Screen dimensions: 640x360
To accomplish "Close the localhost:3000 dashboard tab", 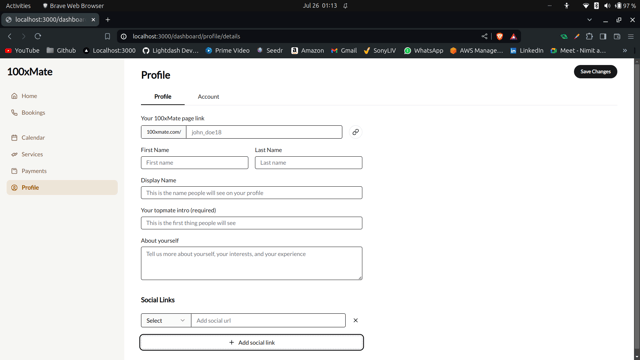I will pyautogui.click(x=93, y=20).
